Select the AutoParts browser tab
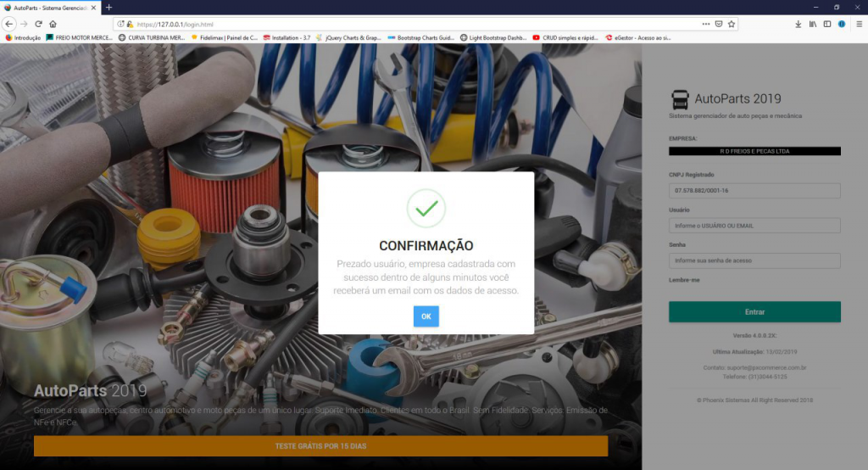This screenshot has height=470, width=868. [x=49, y=7]
